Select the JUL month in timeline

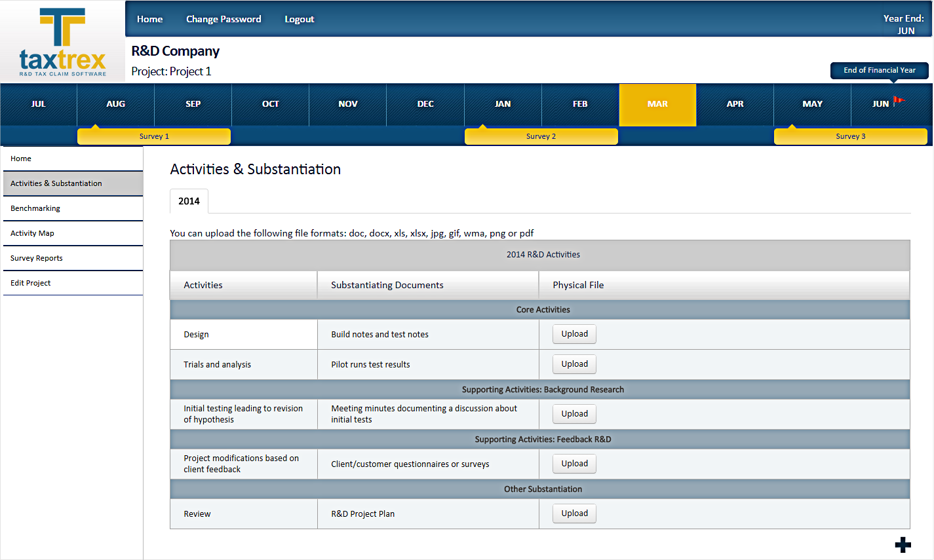(x=39, y=104)
